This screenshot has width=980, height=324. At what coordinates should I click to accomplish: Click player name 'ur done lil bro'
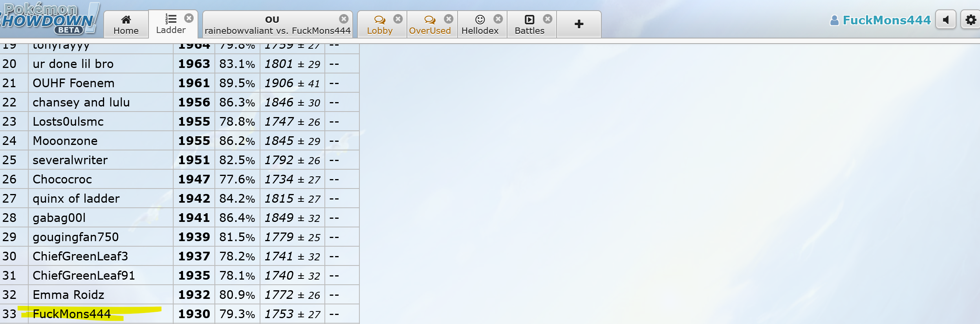pyautogui.click(x=73, y=64)
